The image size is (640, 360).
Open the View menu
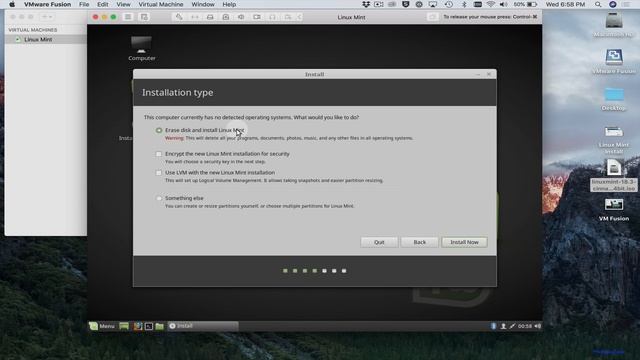tap(123, 4)
